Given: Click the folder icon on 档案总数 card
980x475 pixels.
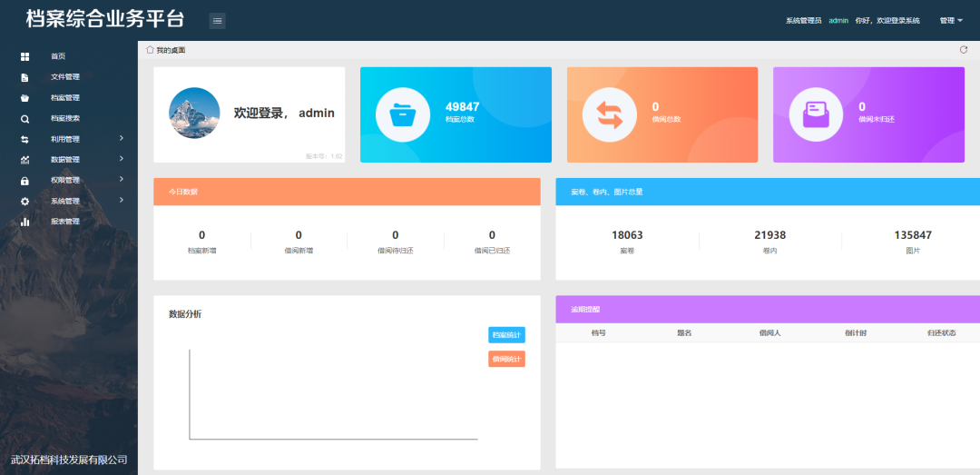Looking at the screenshot, I should point(402,115).
